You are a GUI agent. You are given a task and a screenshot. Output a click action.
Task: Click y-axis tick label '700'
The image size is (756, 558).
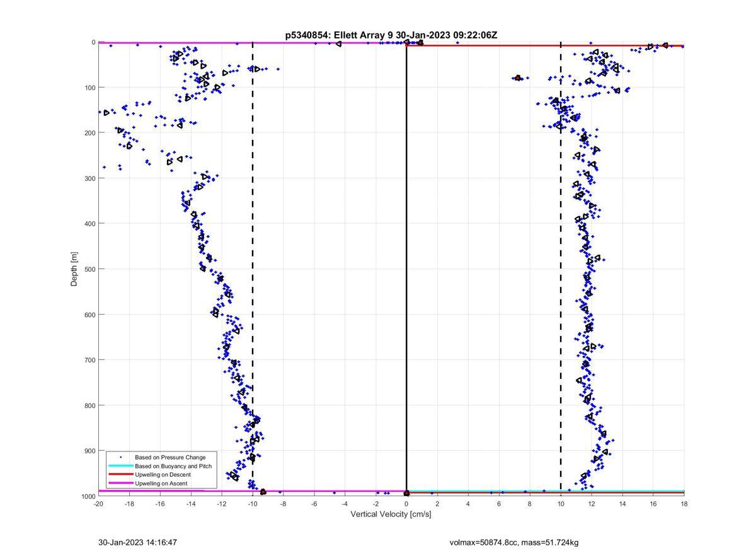coord(89,360)
